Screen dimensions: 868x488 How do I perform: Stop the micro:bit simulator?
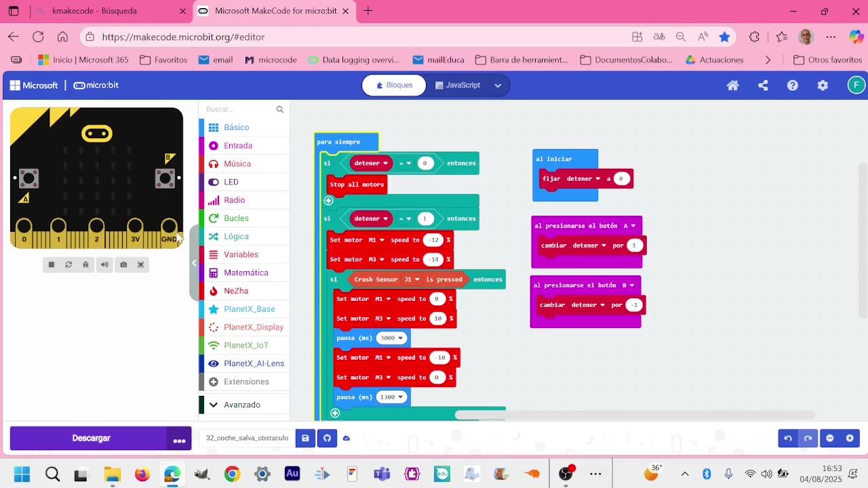click(51, 264)
